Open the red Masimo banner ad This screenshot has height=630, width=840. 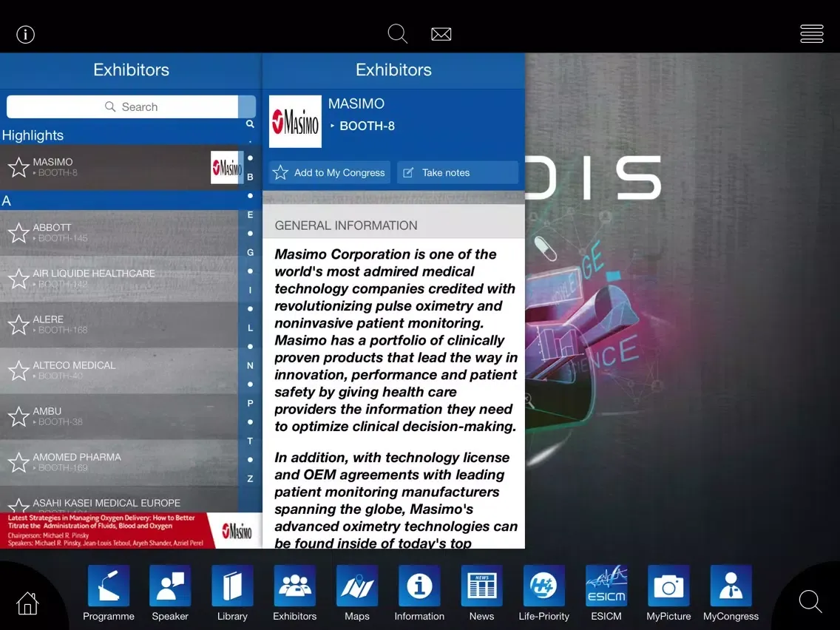[x=131, y=530]
